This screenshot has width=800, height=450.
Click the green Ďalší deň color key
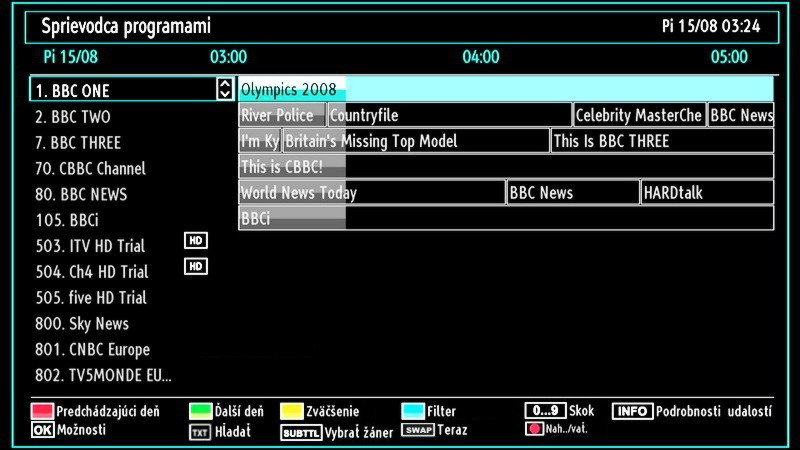tap(201, 411)
